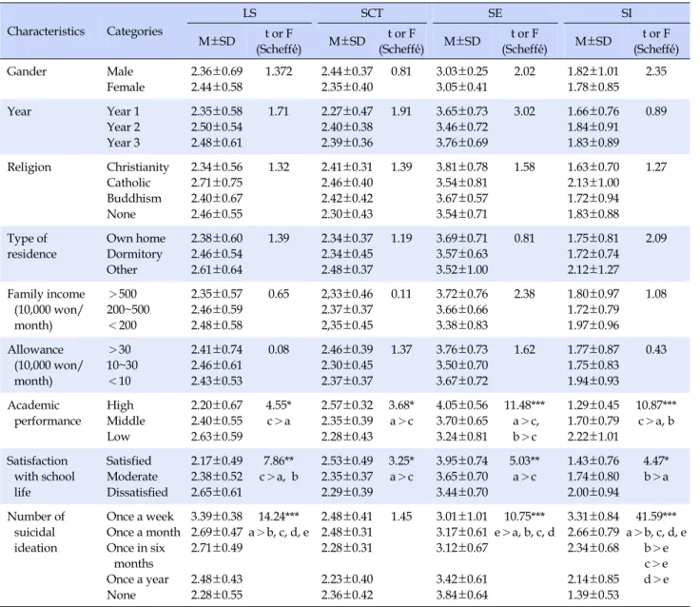Image resolution: width=700 pixels, height=607 pixels.
Task: Click the '10~30' allowance category
Action: [x=123, y=365]
